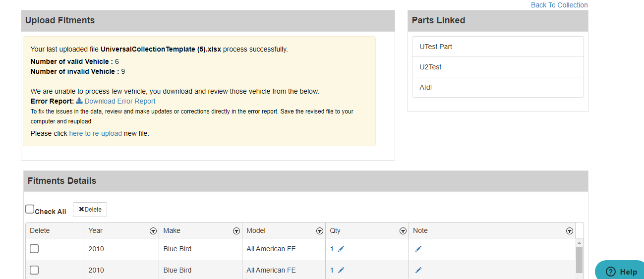Open the Make column filter icon
Image resolution: width=644 pixels, height=279 pixels.
[x=236, y=231]
